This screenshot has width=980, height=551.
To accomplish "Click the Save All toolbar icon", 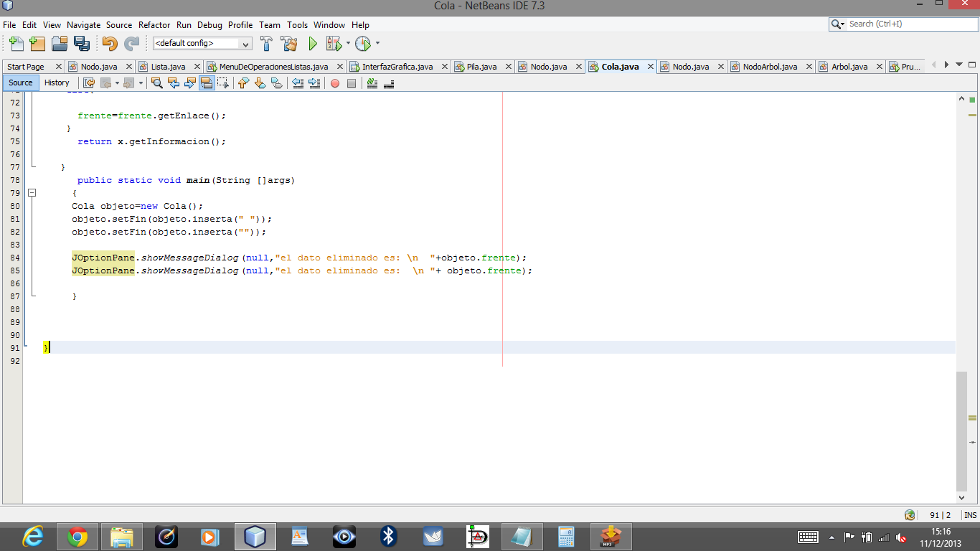I will pyautogui.click(x=81, y=44).
